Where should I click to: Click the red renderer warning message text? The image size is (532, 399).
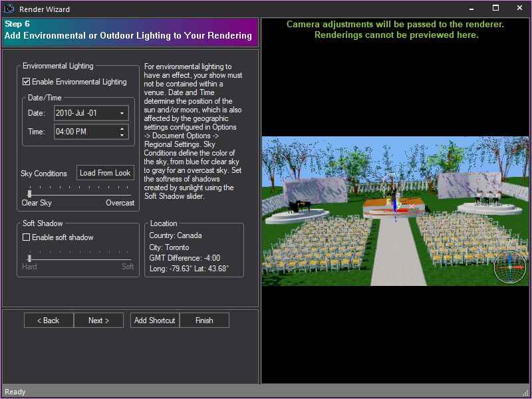pos(397,29)
